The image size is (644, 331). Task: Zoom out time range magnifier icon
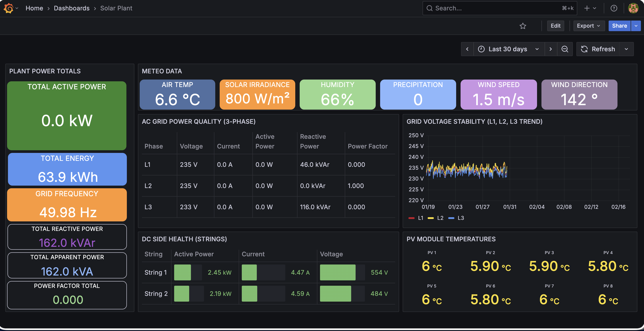pos(565,49)
